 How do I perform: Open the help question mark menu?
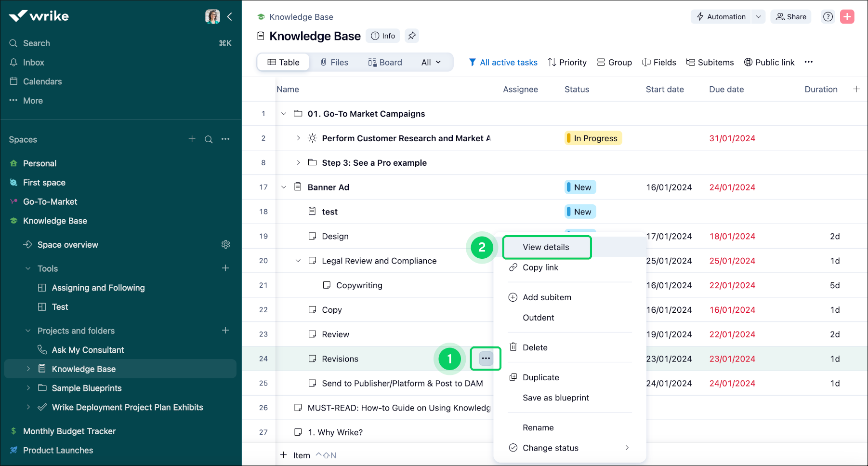828,16
